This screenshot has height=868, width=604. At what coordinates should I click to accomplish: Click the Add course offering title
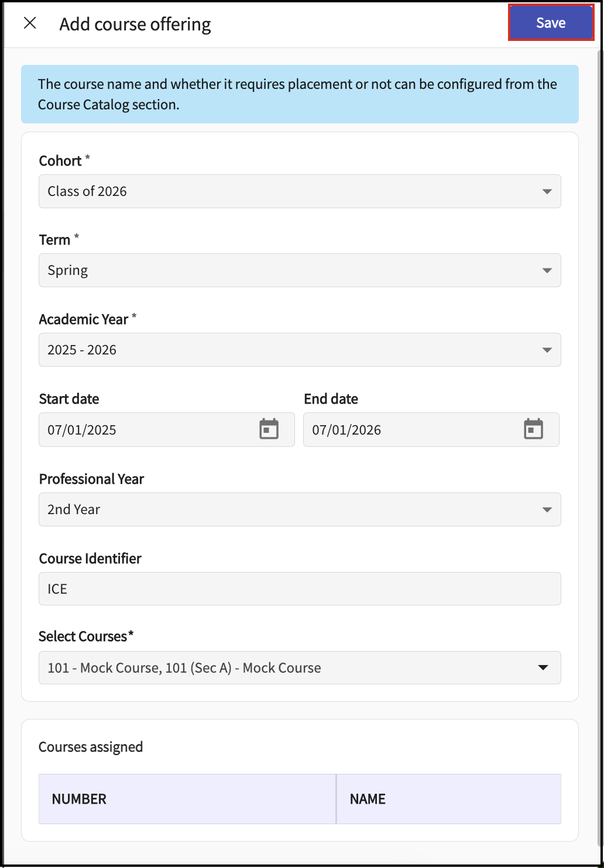(135, 24)
